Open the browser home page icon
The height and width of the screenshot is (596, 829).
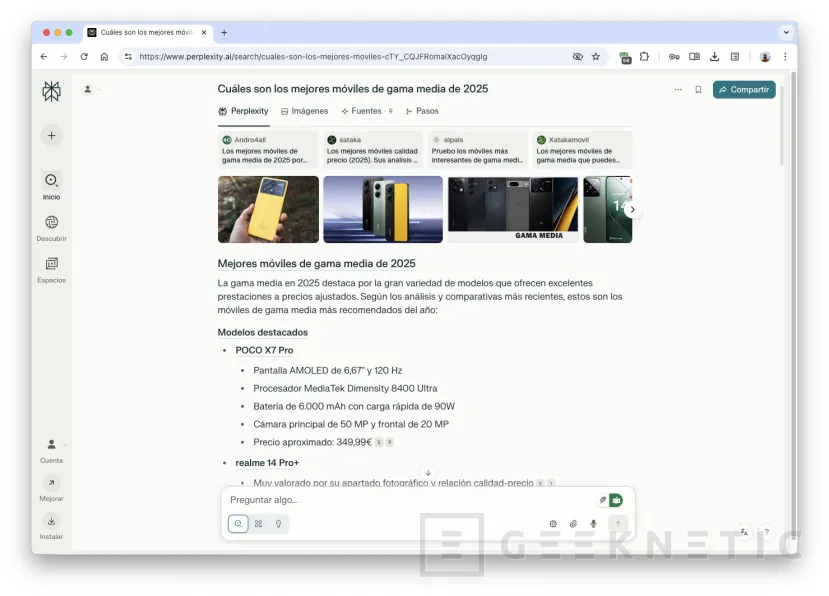[x=104, y=57]
